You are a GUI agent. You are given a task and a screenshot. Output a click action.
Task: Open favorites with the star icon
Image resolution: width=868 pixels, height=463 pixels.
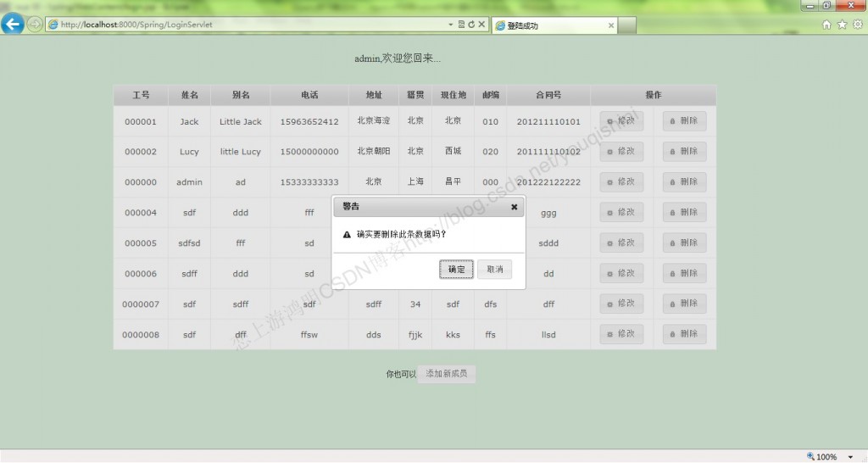[x=842, y=25]
